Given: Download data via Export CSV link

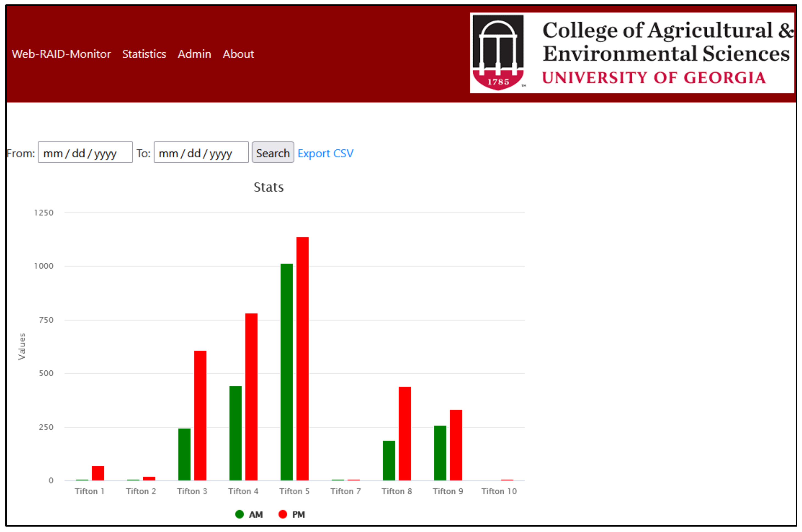Looking at the screenshot, I should tap(325, 153).
